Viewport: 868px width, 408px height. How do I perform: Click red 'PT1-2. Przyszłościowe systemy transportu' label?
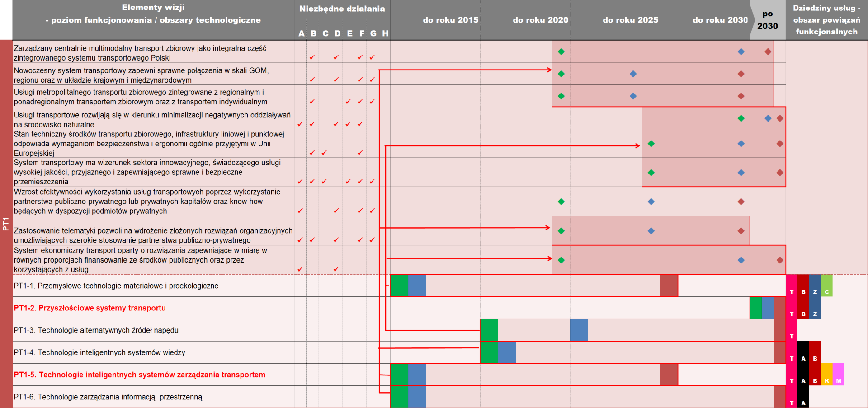pos(90,308)
